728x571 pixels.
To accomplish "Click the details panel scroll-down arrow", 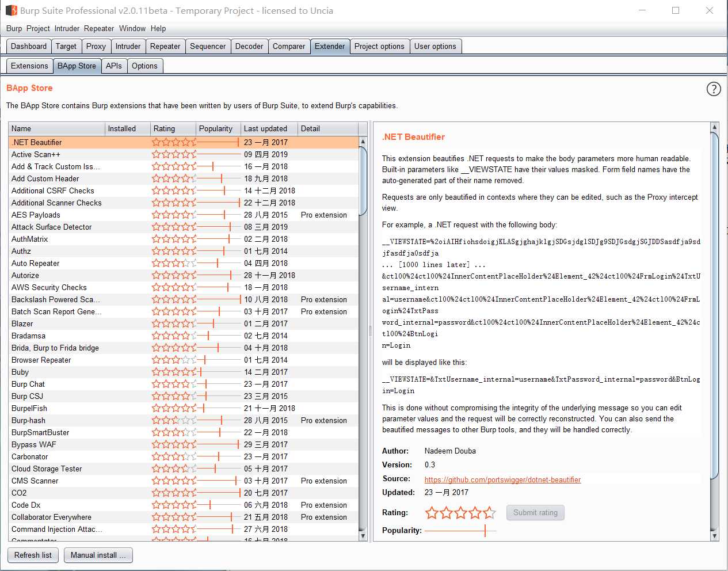I will point(715,535).
